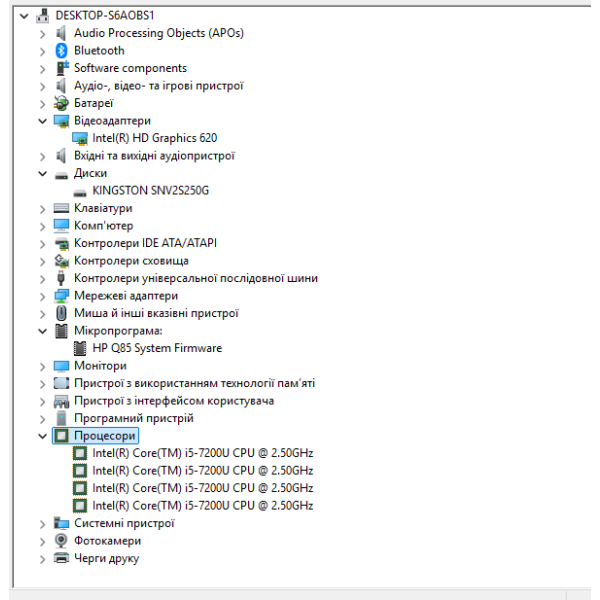Screen dimensions: 600x600
Task: Click the Черги друку printer icon
Action: 61,558
